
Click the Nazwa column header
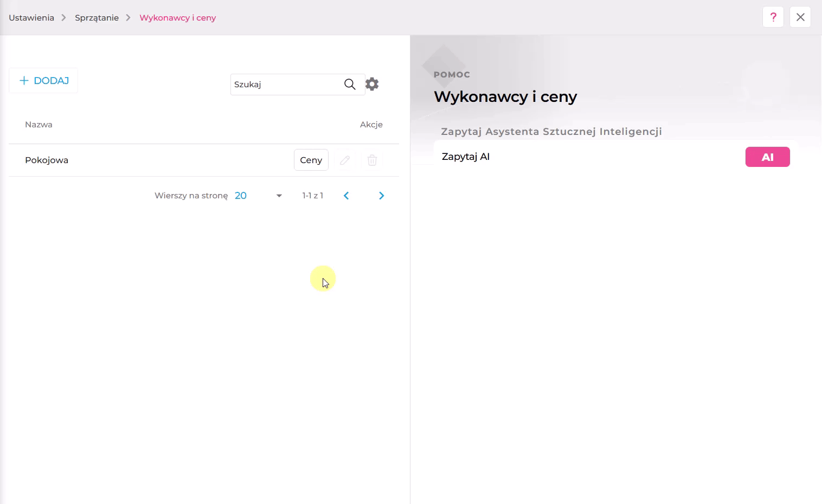pyautogui.click(x=38, y=125)
